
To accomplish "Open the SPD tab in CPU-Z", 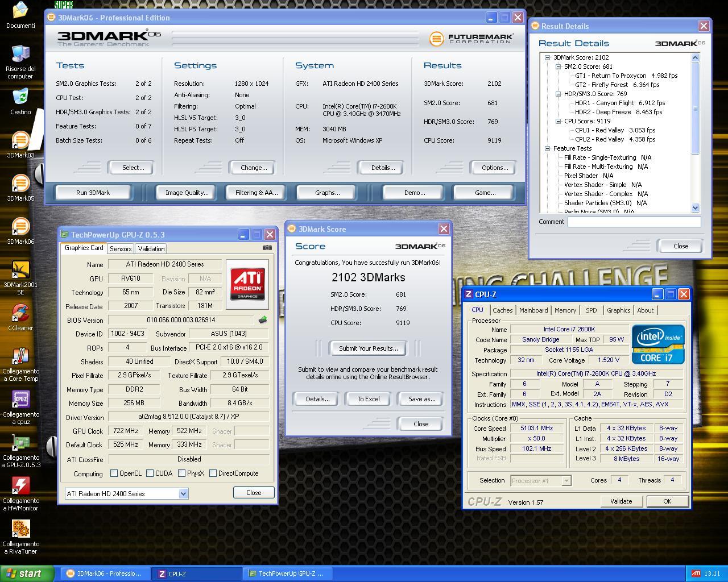I will click(x=591, y=310).
